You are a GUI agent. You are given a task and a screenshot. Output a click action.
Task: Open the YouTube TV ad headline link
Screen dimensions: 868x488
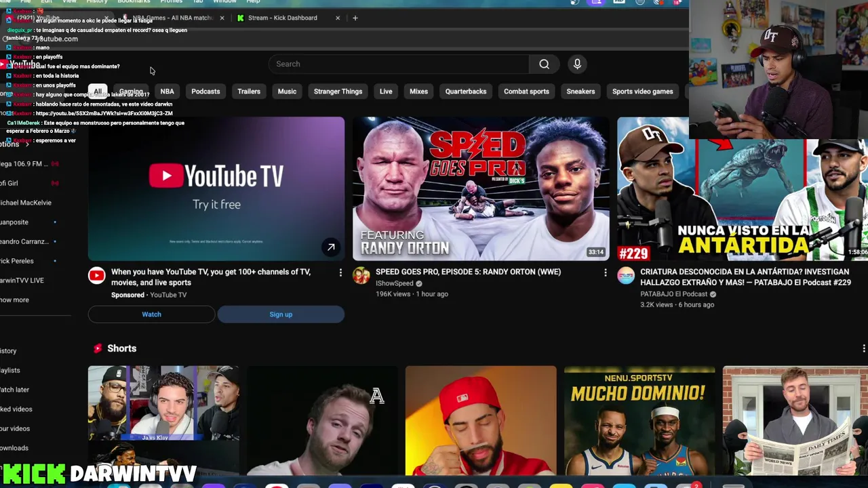(x=211, y=277)
